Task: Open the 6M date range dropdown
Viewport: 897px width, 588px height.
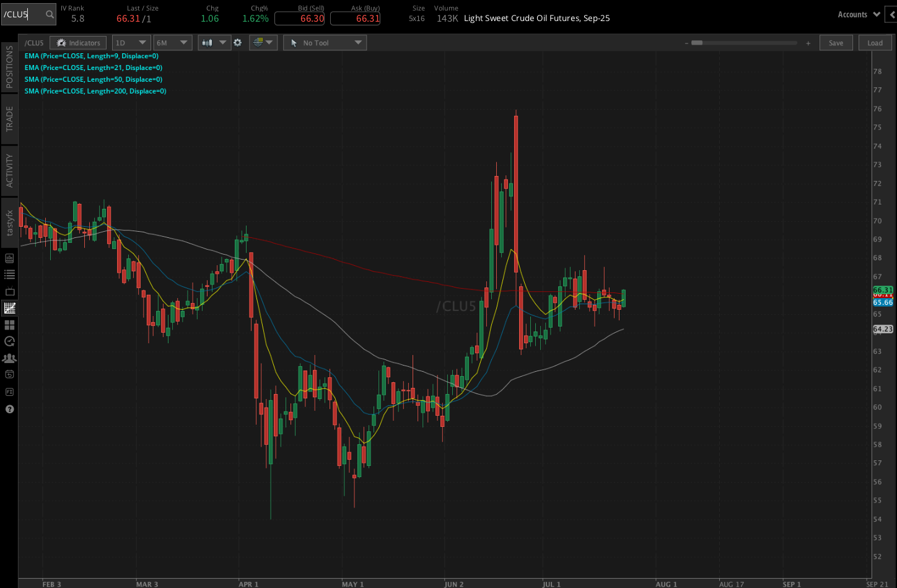Action: (x=172, y=43)
